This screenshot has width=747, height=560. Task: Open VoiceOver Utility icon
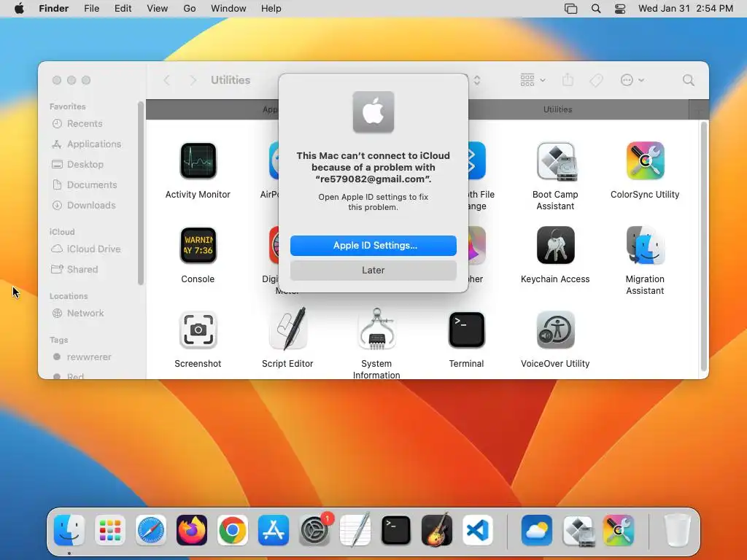pos(555,330)
